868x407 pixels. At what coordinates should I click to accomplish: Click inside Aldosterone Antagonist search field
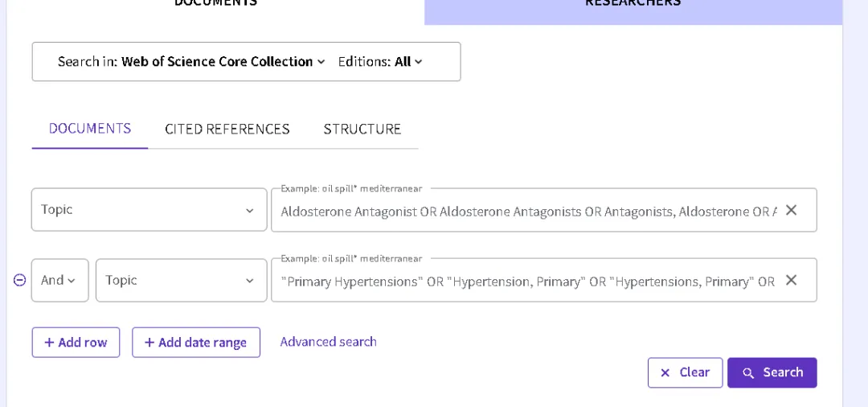click(x=529, y=212)
